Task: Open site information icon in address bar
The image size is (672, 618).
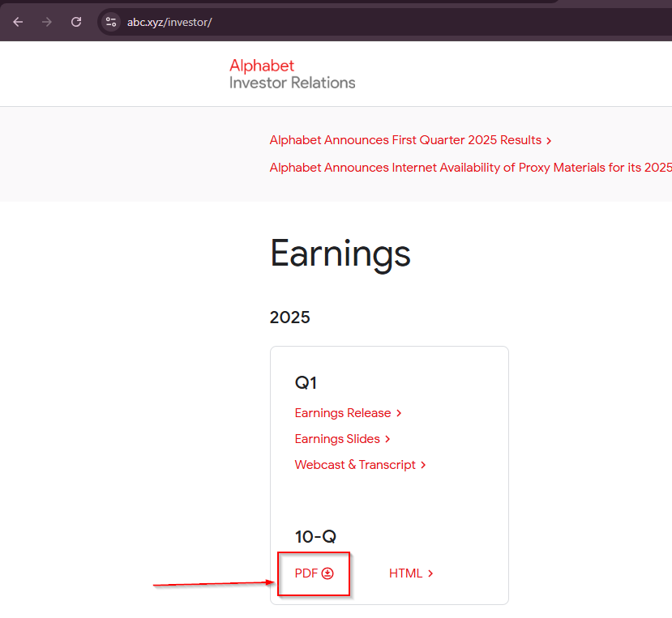Action: pos(112,22)
